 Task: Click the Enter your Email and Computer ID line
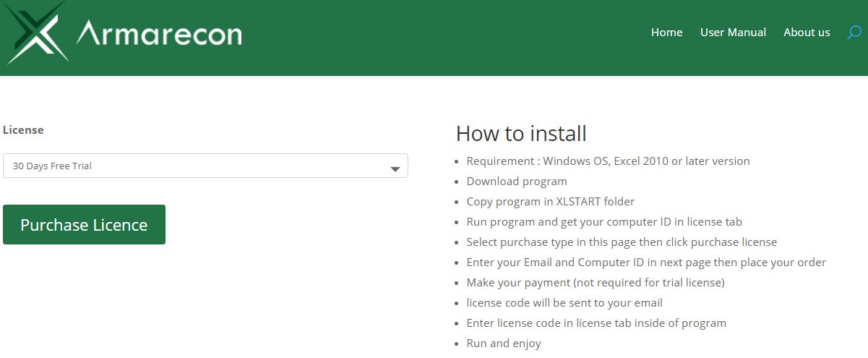coord(646,262)
